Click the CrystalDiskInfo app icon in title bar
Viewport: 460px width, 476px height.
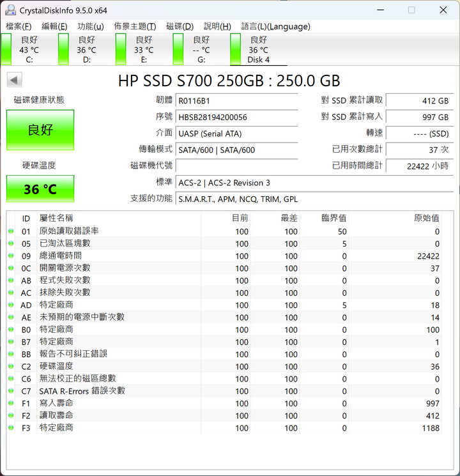pos(10,10)
